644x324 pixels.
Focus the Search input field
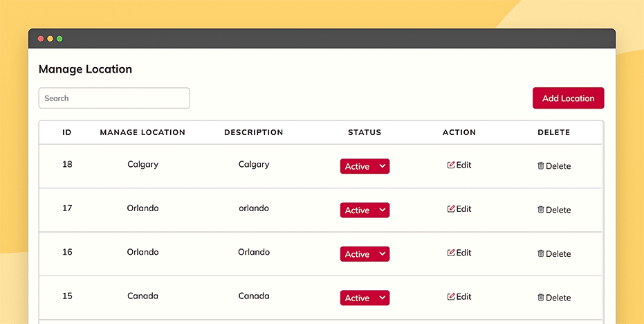(114, 98)
